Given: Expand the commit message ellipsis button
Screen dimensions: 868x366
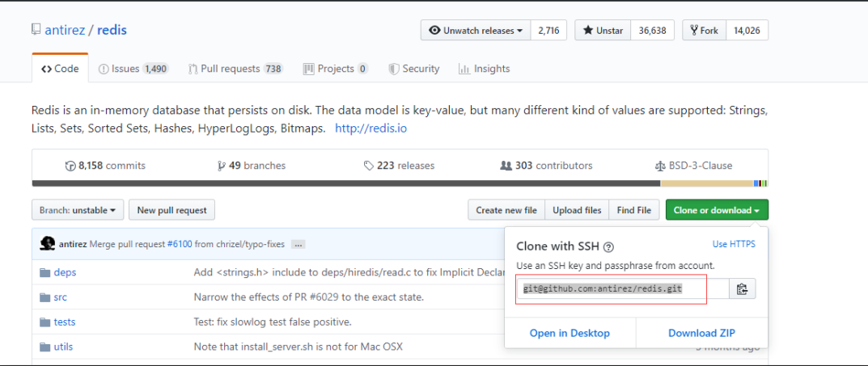Looking at the screenshot, I should tap(299, 244).
